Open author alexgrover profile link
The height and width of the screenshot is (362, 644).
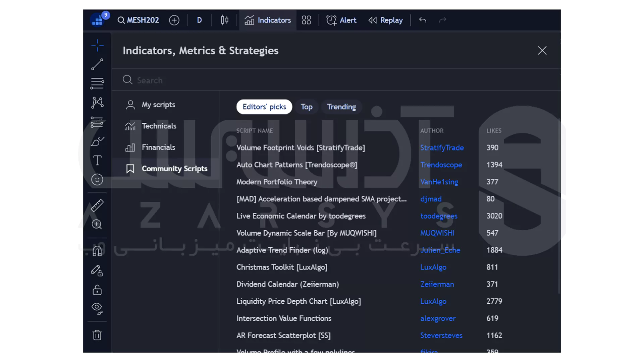(x=438, y=318)
